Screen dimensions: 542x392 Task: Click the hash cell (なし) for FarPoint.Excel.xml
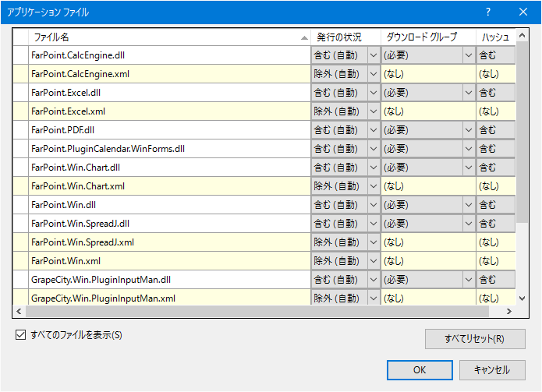click(x=496, y=111)
